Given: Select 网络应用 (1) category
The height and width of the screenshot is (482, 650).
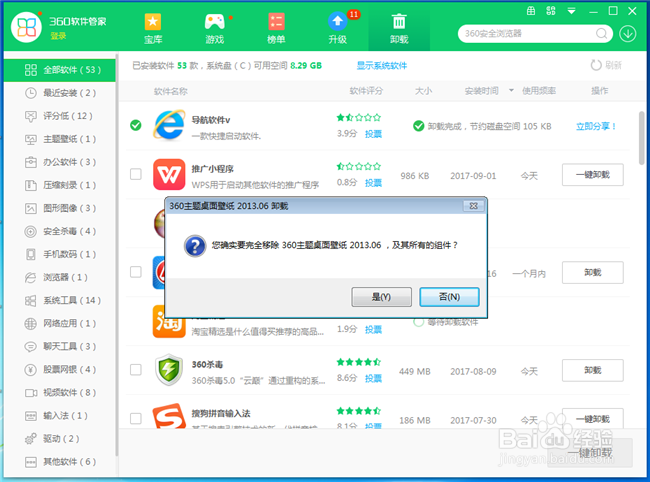Looking at the screenshot, I should coord(60,323).
